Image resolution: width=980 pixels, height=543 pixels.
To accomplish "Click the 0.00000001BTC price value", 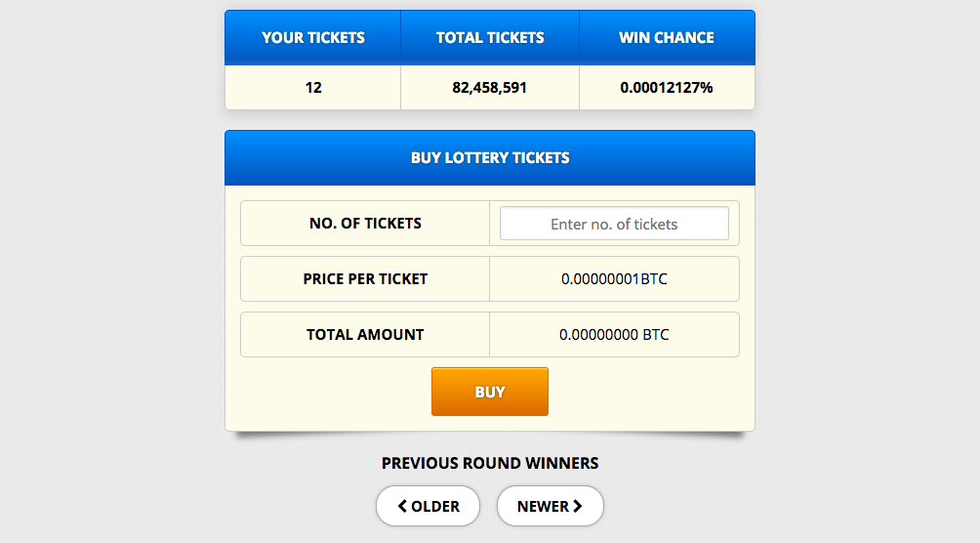I will pyautogui.click(x=614, y=279).
